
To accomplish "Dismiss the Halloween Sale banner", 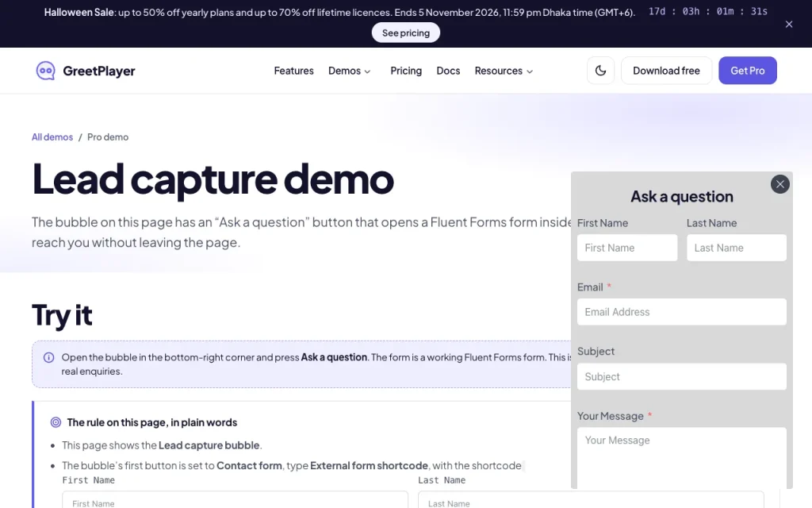I will pyautogui.click(x=789, y=24).
